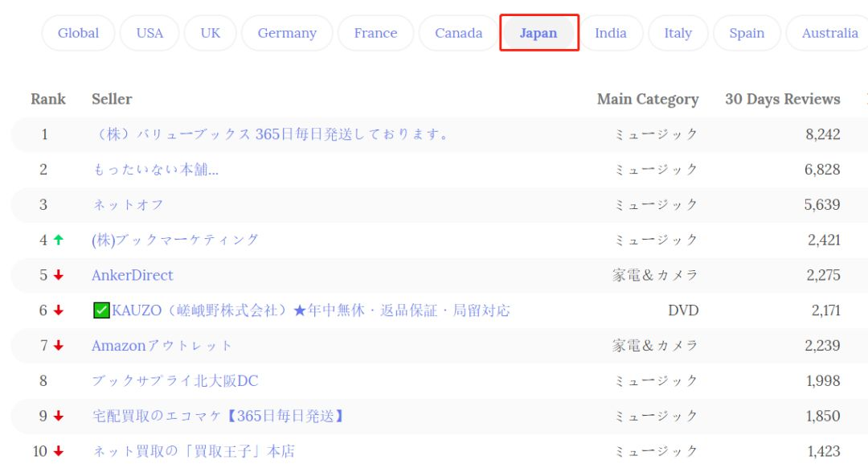
Task: Select the France tab
Action: pyautogui.click(x=375, y=33)
